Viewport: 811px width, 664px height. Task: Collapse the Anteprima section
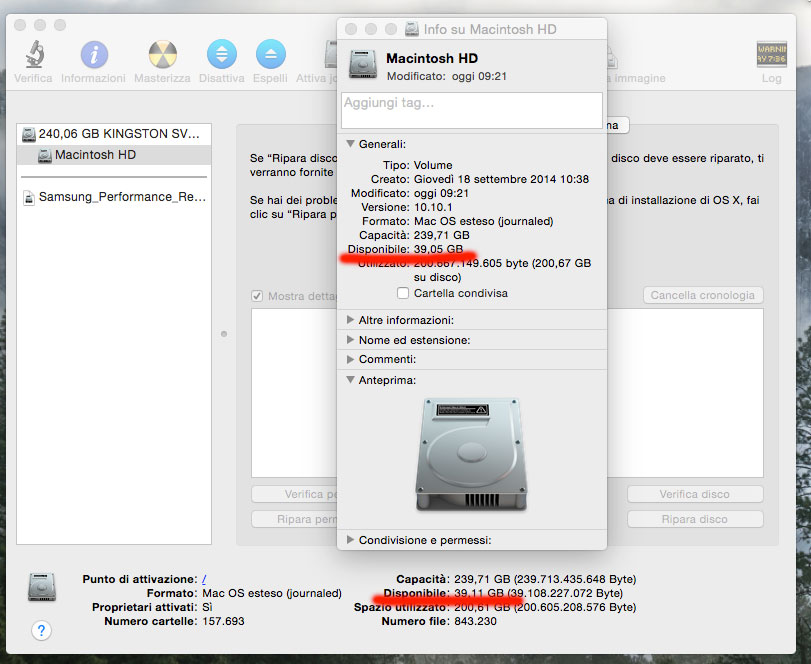point(351,380)
